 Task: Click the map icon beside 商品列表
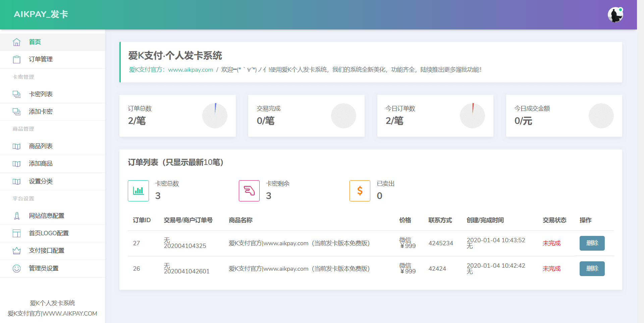tap(16, 146)
